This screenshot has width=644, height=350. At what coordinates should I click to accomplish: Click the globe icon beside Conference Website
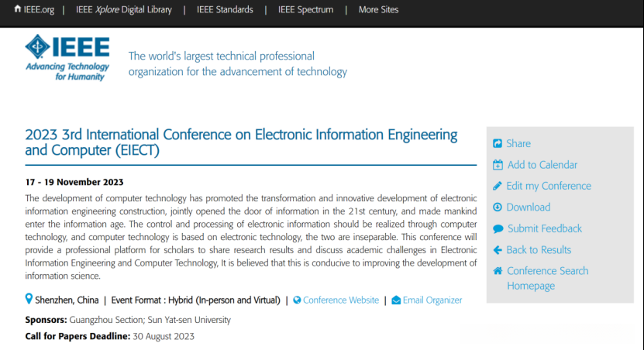click(297, 300)
